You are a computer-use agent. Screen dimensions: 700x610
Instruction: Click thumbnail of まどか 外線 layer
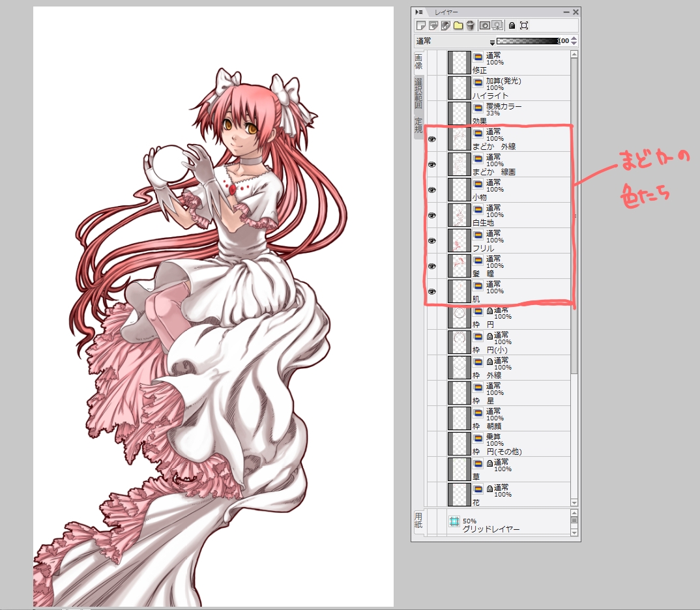pos(459,139)
